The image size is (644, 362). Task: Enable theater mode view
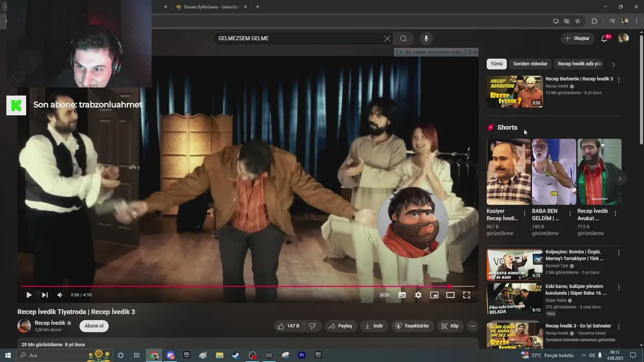[x=450, y=295]
